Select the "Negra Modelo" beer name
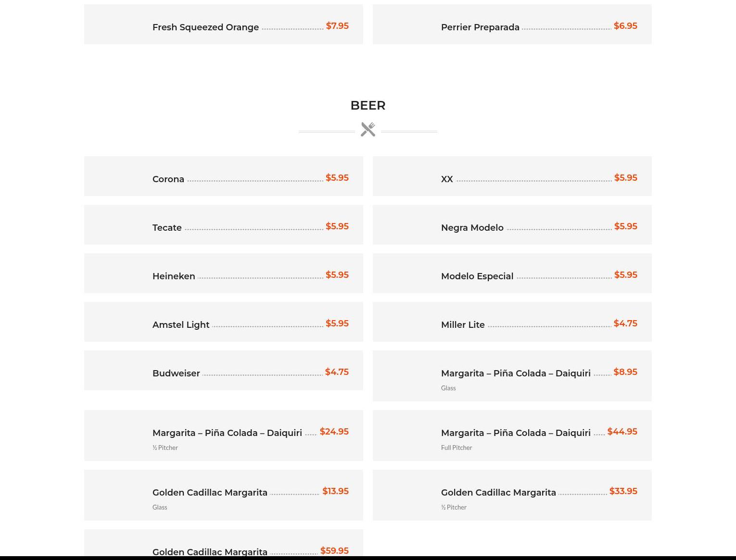This screenshot has width=736, height=560. pos(472,228)
